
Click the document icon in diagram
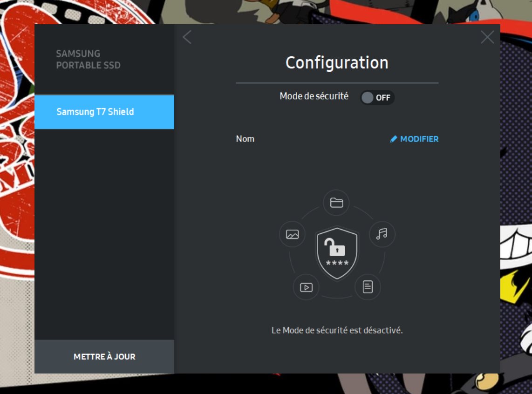tap(368, 287)
